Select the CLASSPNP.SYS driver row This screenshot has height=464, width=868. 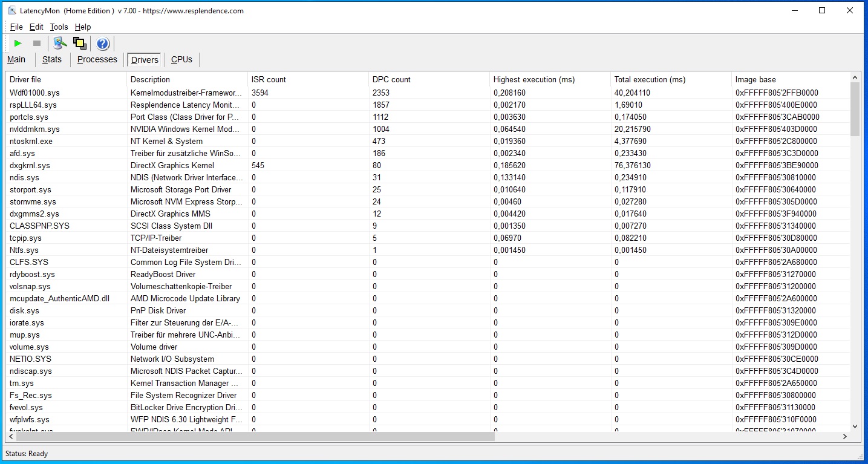(428, 226)
